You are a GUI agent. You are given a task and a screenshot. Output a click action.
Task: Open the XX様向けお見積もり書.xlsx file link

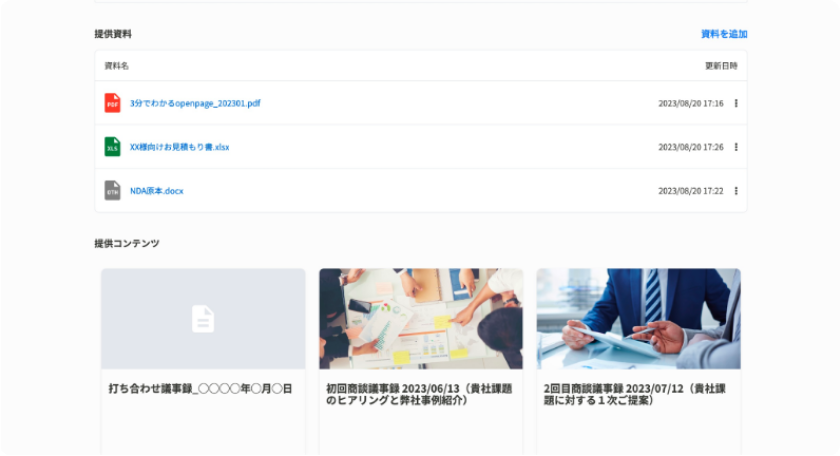pos(179,147)
